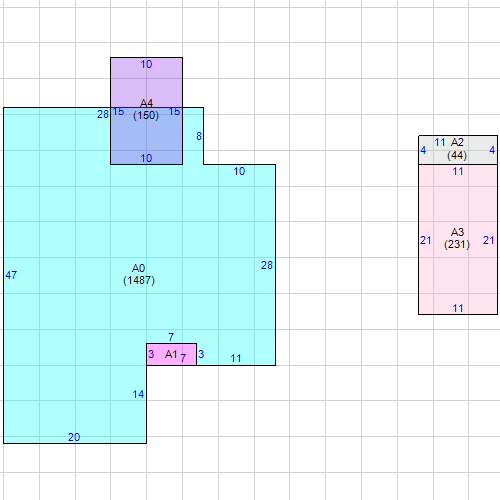The width and height of the screenshot is (500, 500).
Task: Click the 11 dimension at the top of A3
Action: click(x=458, y=171)
